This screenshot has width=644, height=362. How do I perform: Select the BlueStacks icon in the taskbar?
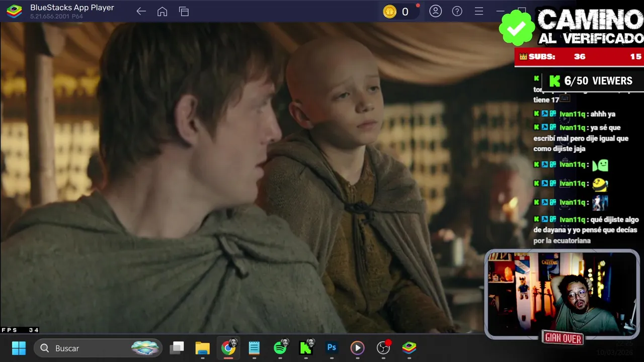[x=409, y=347]
